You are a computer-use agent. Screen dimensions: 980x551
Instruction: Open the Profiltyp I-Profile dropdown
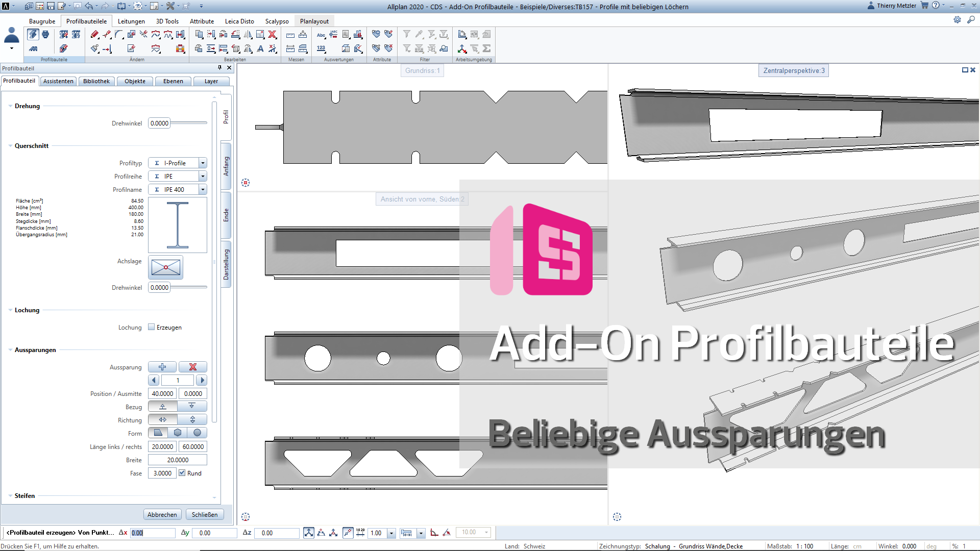click(x=203, y=163)
